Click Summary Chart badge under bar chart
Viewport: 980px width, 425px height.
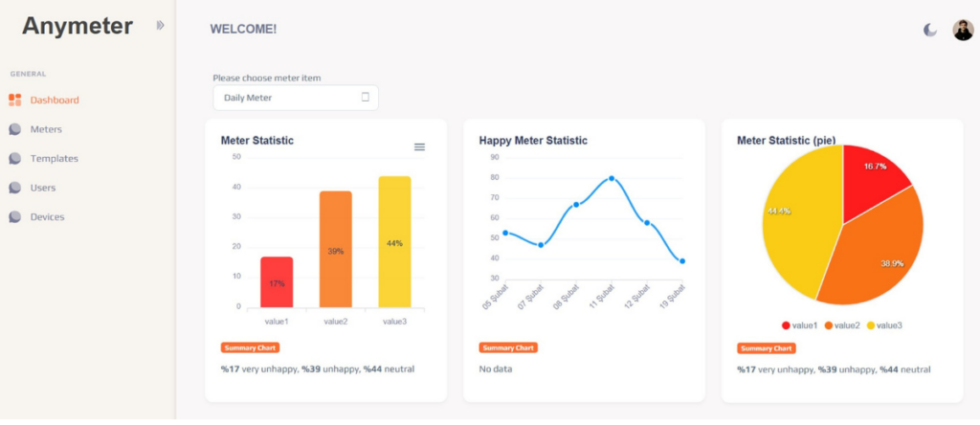click(x=250, y=347)
